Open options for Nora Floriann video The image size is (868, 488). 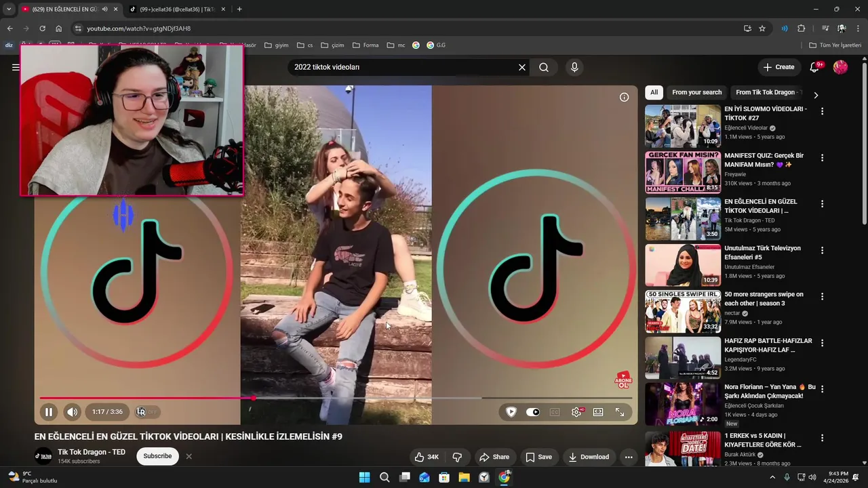823,389
